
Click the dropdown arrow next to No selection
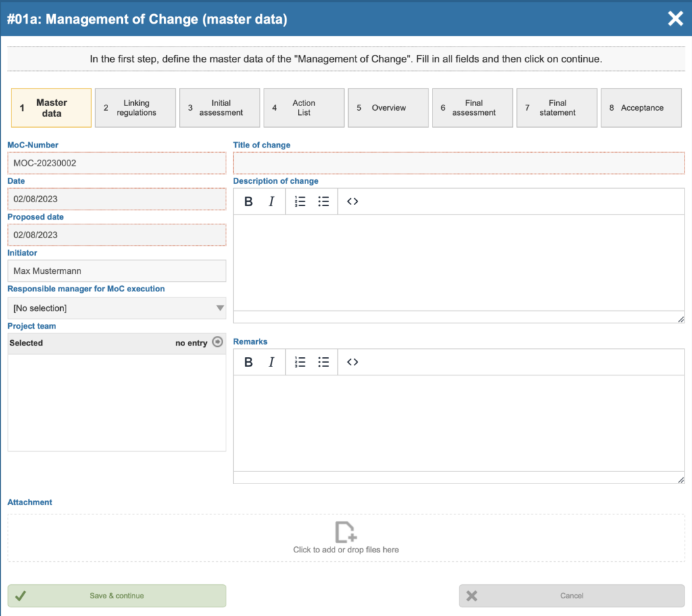click(x=220, y=308)
